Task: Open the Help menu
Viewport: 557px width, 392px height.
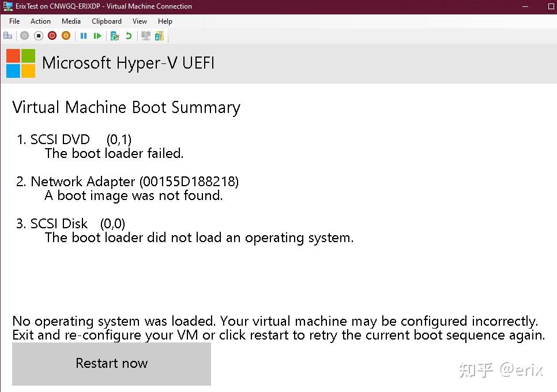Action: pyautogui.click(x=165, y=21)
